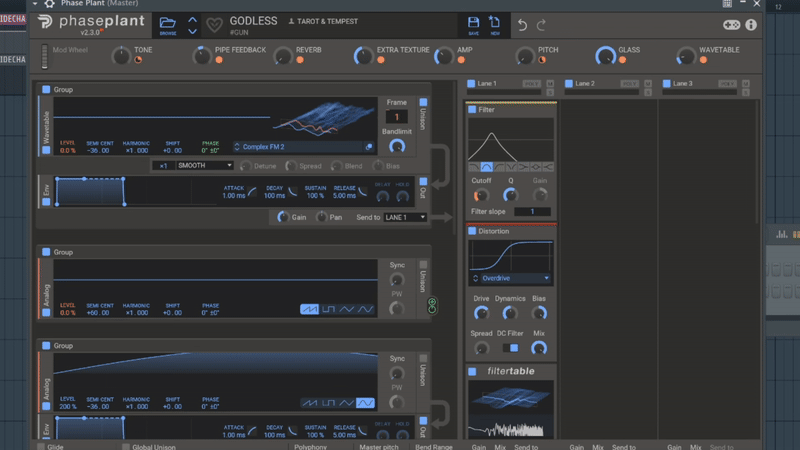
Task: Select the next preset with down arrow
Action: click(x=192, y=31)
